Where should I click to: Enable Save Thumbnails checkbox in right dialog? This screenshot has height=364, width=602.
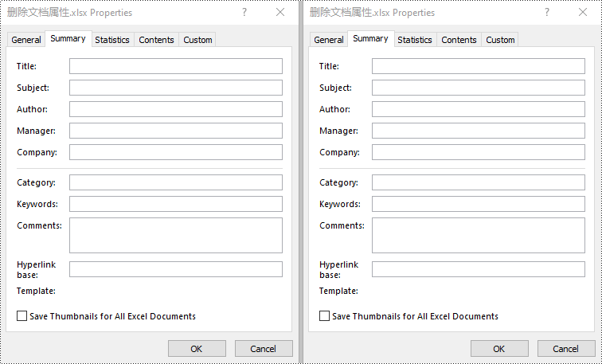pos(324,316)
